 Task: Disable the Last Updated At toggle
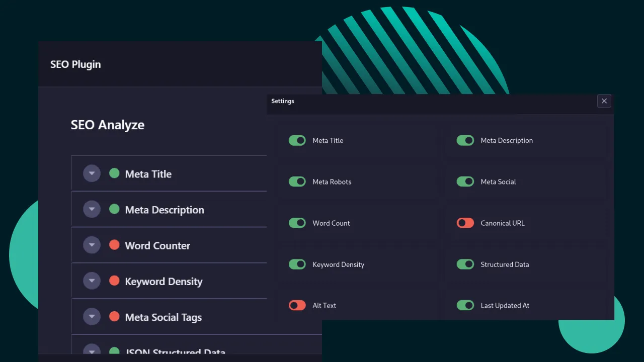point(465,305)
